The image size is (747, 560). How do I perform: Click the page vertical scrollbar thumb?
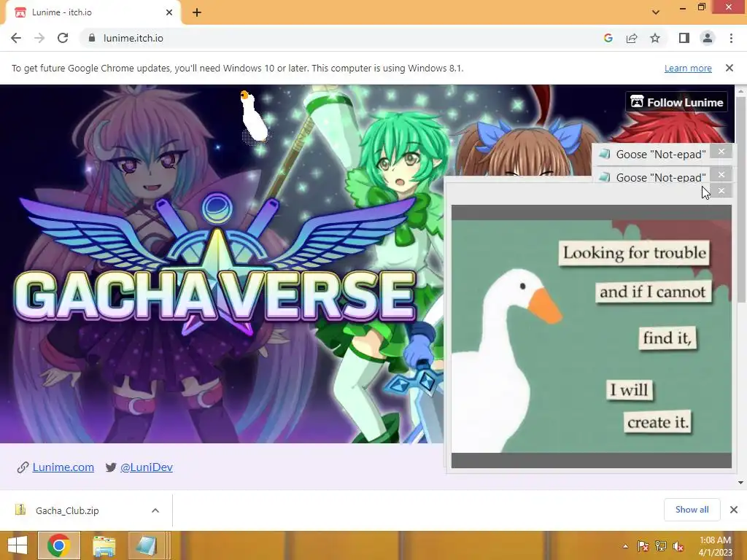pos(741,198)
